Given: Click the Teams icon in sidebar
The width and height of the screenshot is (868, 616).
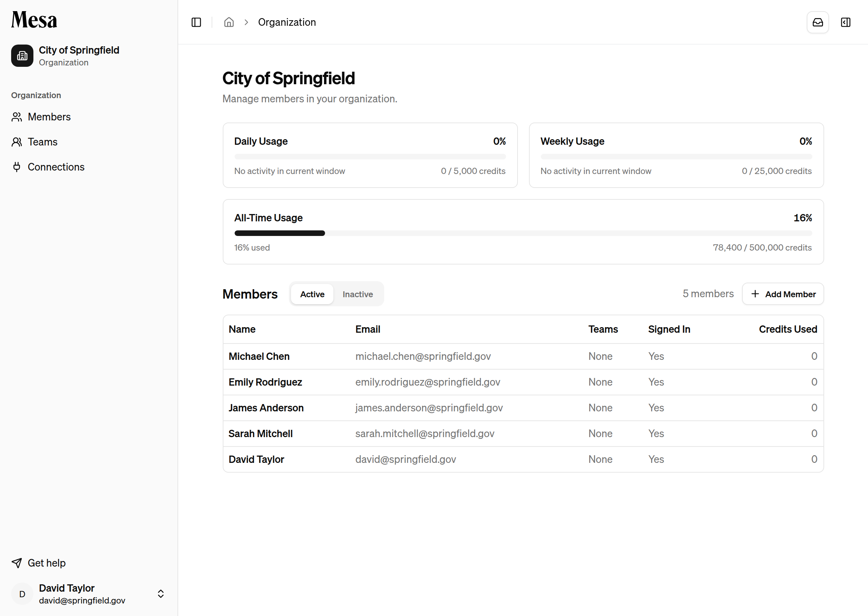Looking at the screenshot, I should pyautogui.click(x=17, y=142).
